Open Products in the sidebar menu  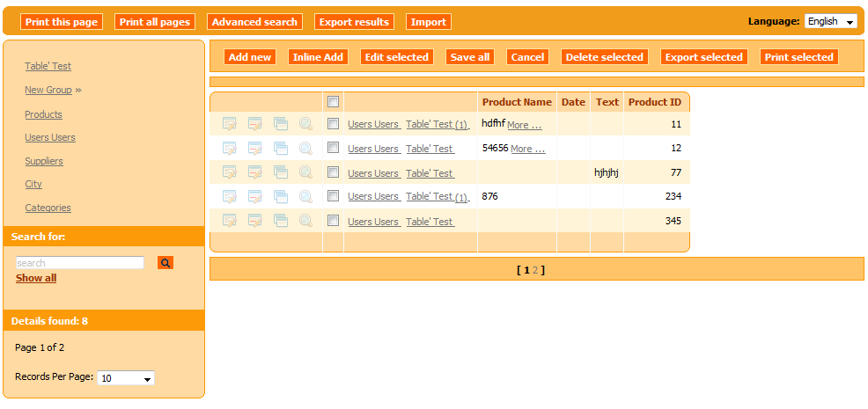coord(44,114)
